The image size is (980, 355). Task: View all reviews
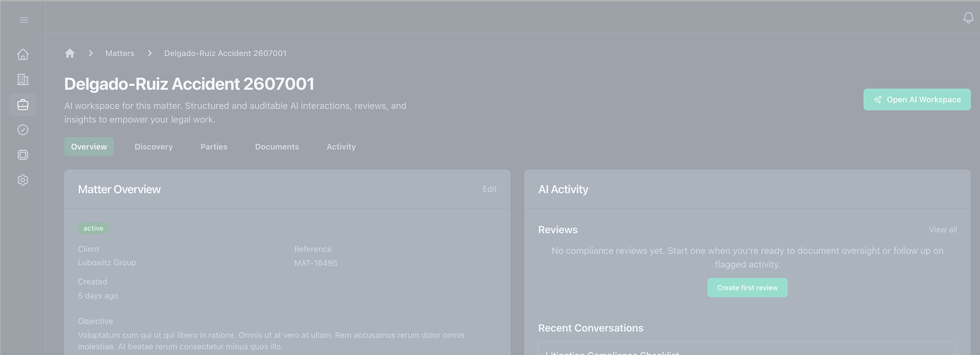(x=943, y=230)
